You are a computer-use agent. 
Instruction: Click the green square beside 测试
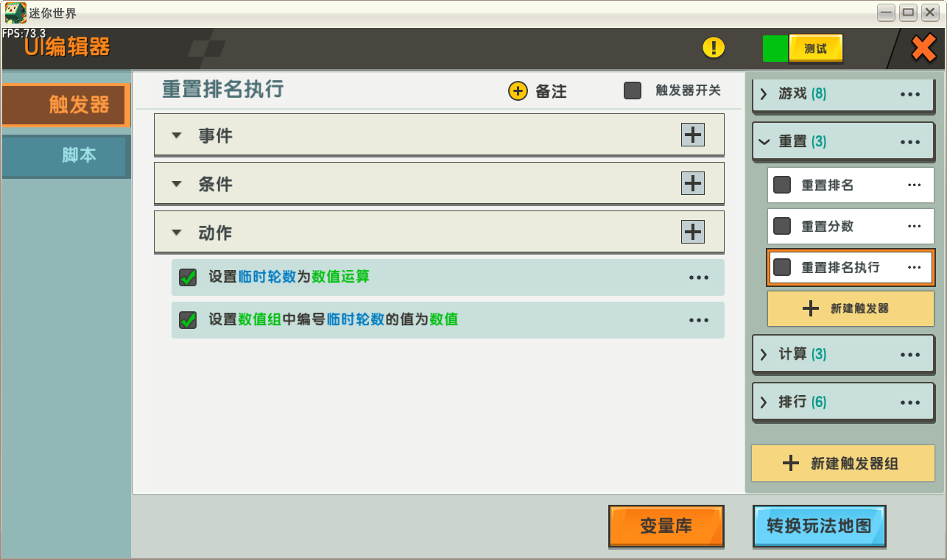(775, 49)
